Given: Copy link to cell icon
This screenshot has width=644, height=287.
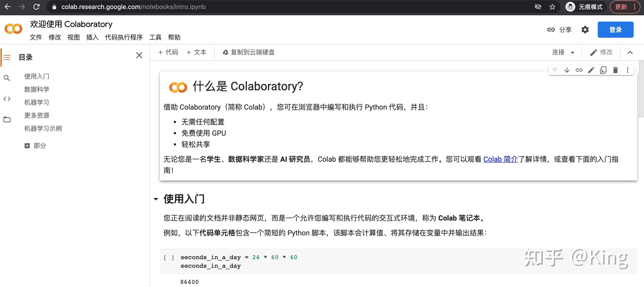Looking at the screenshot, I should [x=579, y=70].
